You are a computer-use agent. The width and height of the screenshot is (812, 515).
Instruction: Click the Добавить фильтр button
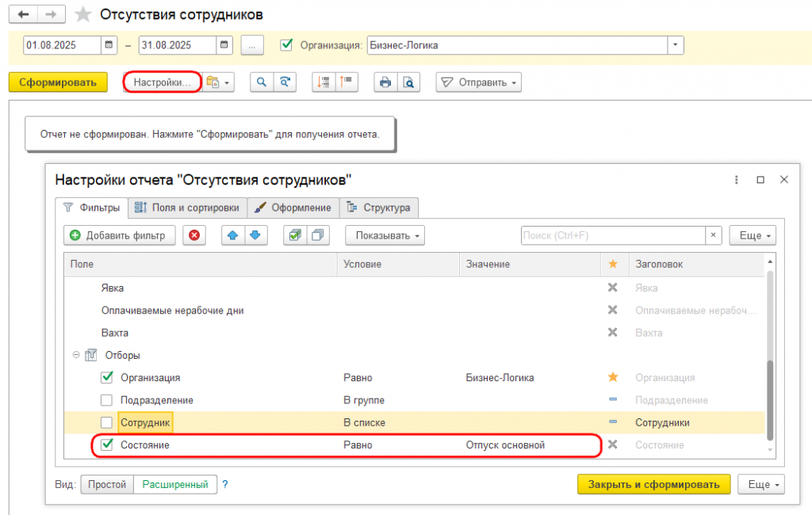pyautogui.click(x=120, y=235)
